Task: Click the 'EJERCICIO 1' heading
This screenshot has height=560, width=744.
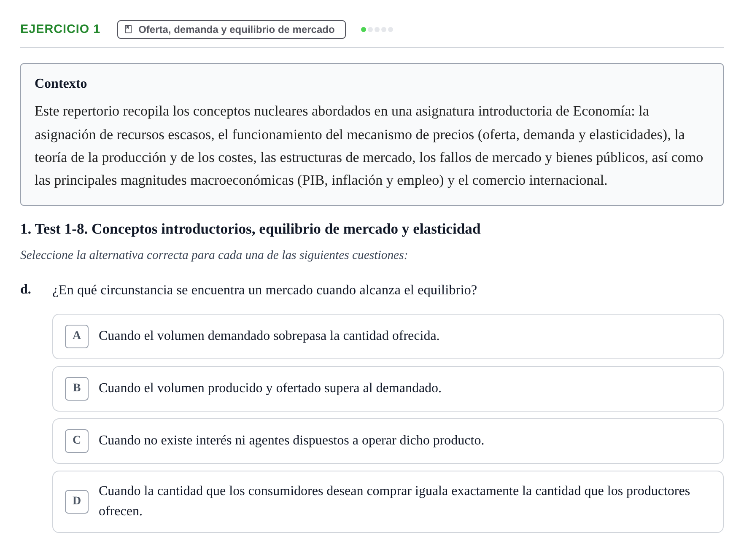Action: click(60, 29)
